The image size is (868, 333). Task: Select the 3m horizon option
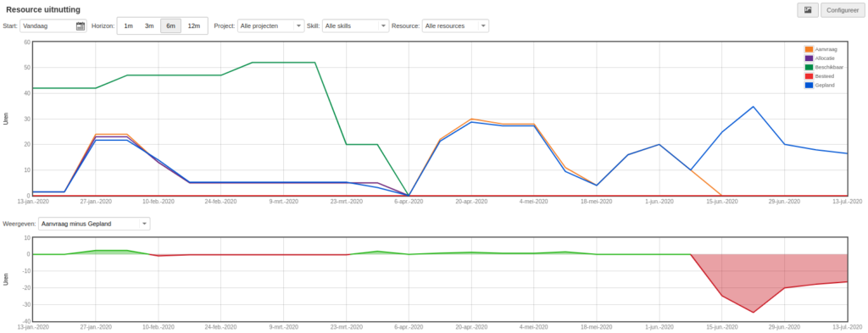(149, 26)
